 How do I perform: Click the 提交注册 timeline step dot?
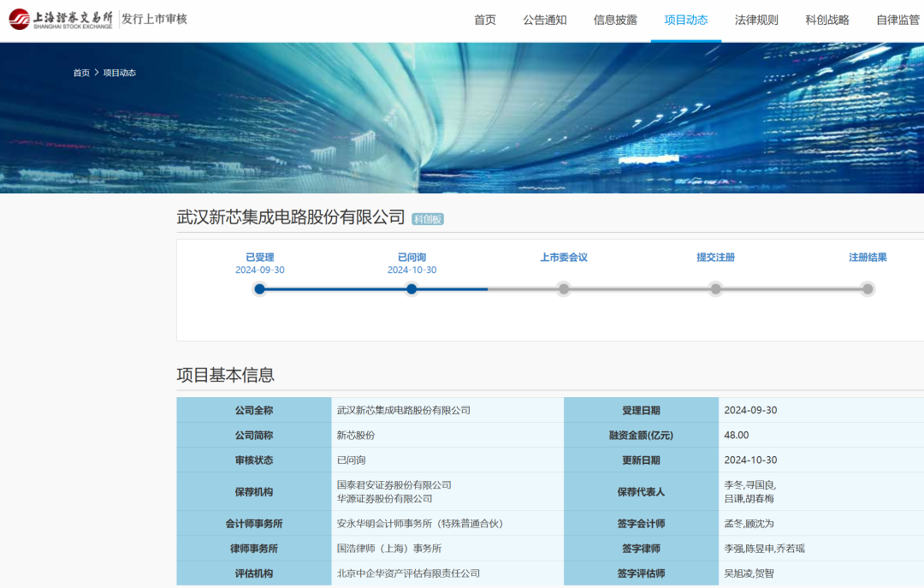tap(715, 289)
